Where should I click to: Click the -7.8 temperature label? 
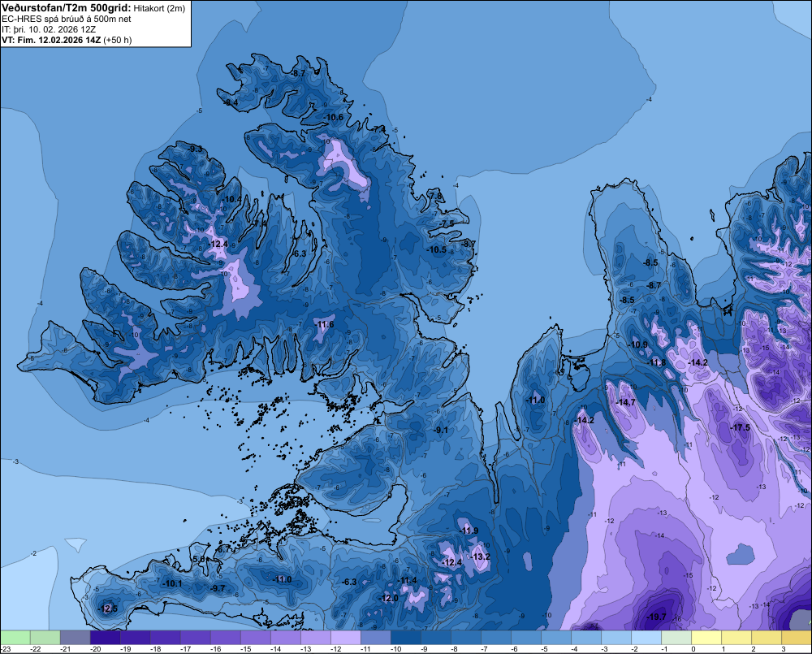point(436,197)
